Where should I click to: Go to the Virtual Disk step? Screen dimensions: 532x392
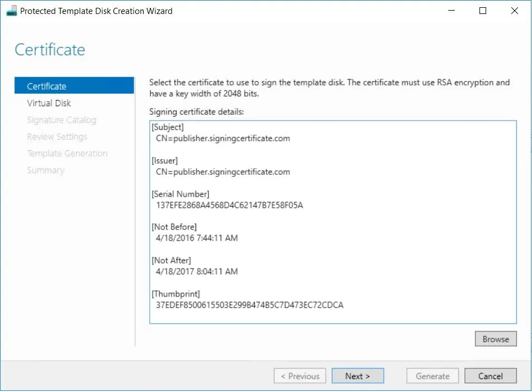[x=49, y=103]
